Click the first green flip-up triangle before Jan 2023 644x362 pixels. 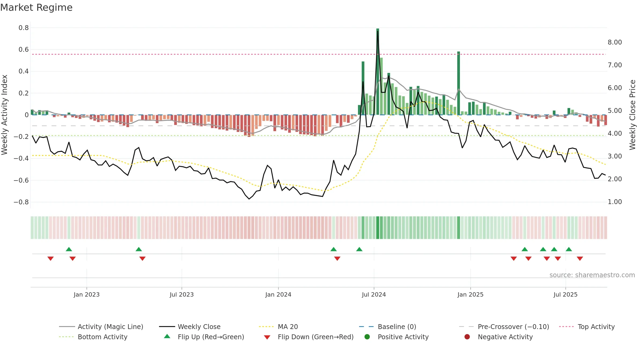[69, 249]
